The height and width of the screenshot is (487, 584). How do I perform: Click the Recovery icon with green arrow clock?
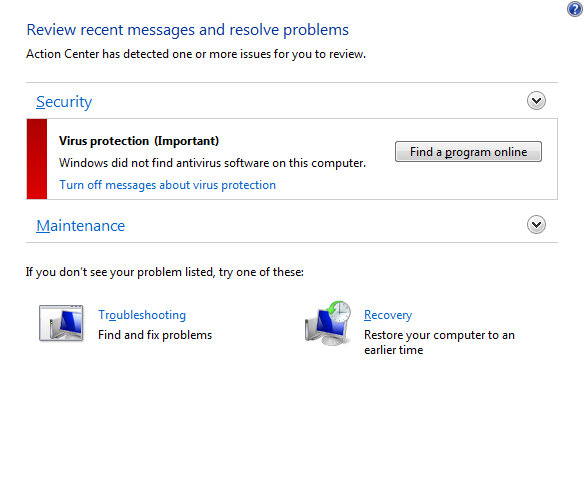point(328,323)
